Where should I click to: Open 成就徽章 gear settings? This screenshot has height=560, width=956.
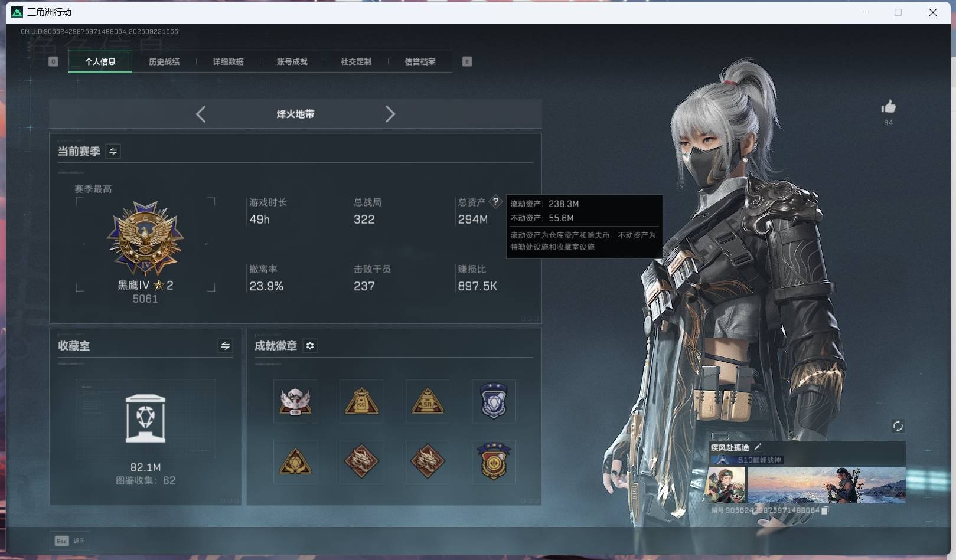(310, 346)
